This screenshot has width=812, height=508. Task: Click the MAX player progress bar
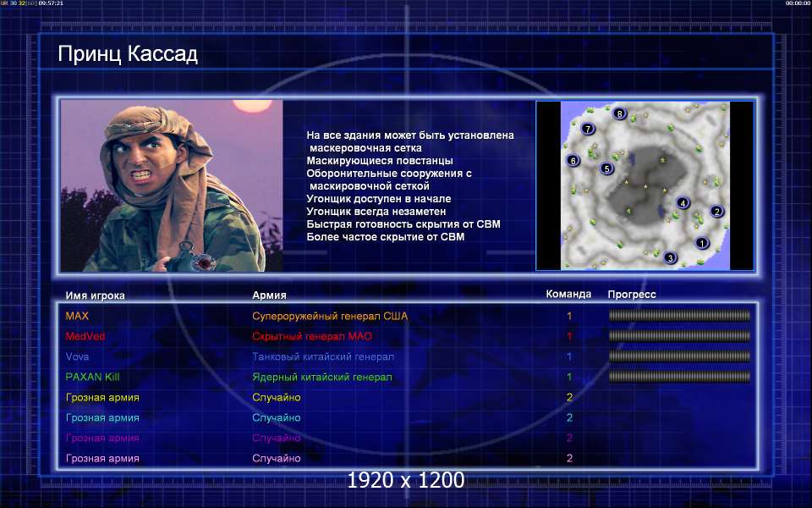pos(679,316)
